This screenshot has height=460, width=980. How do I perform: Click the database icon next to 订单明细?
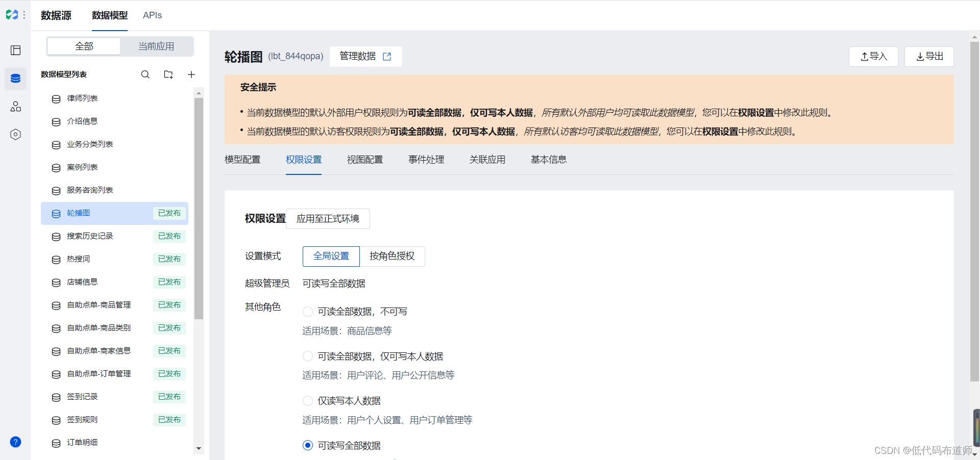coord(56,443)
